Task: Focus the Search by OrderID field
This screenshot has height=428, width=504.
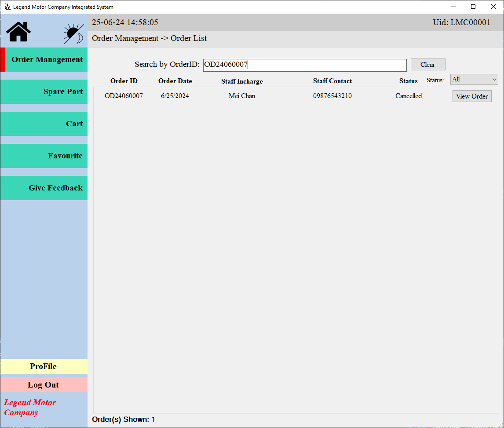Action: pyautogui.click(x=304, y=65)
